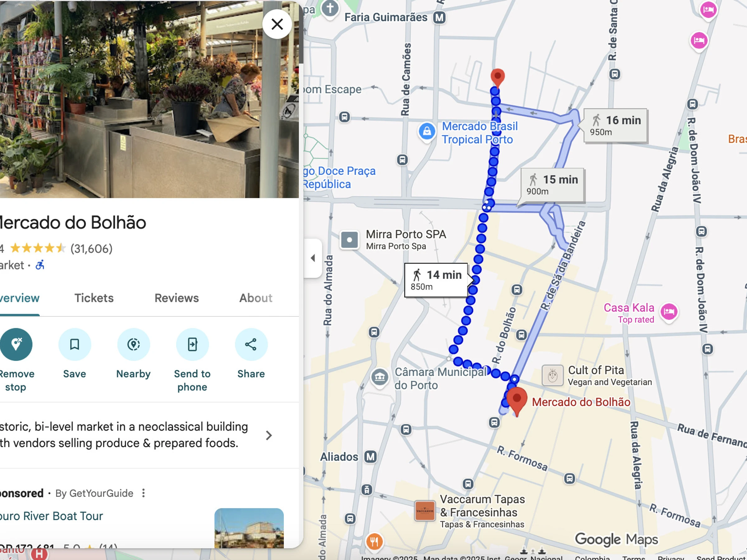Select the 16 min alternate walking route

pyautogui.click(x=615, y=126)
